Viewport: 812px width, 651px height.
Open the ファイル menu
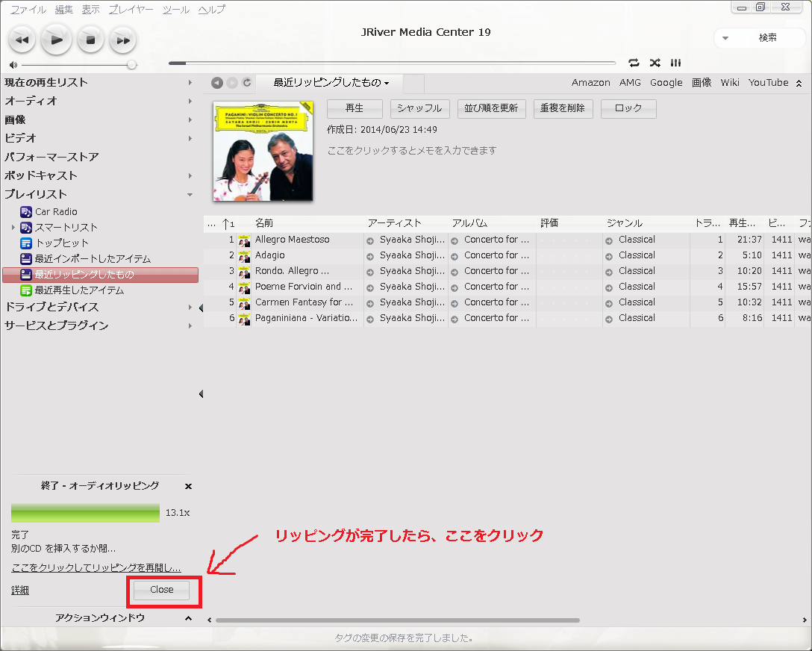point(28,10)
